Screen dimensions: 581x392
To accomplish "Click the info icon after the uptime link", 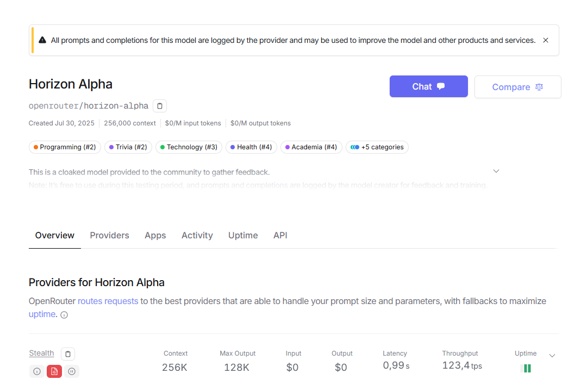I will click(x=64, y=315).
